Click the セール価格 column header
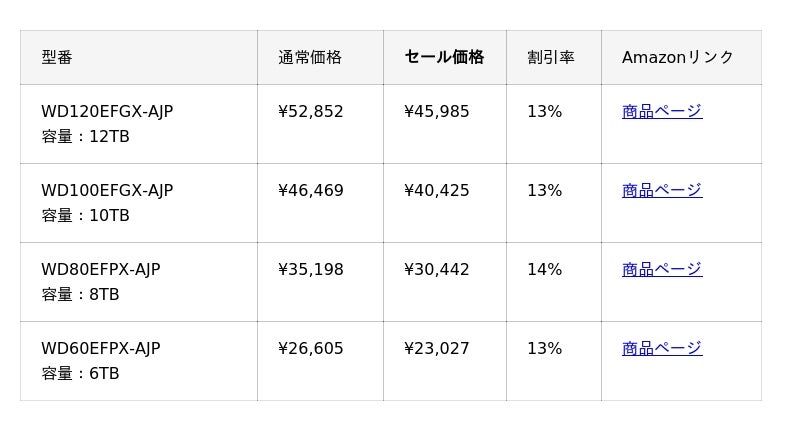 (444, 58)
